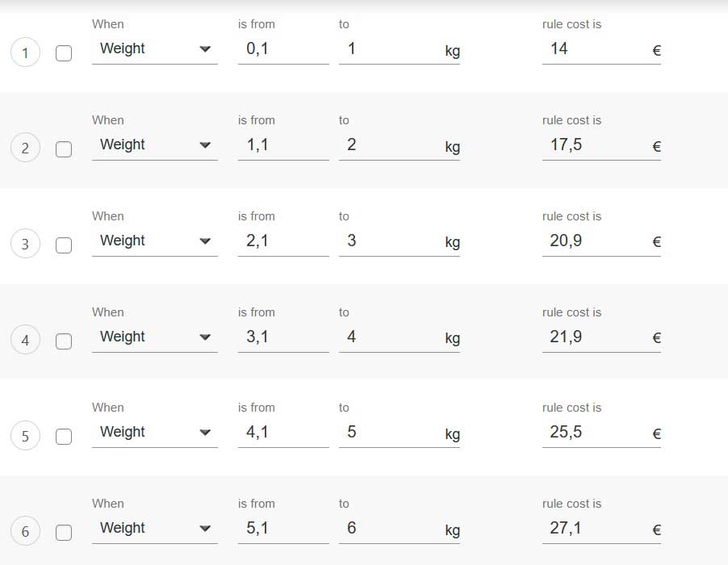728x565 pixels.
Task: Click the rule number 3 circle badge
Action: tap(25, 245)
